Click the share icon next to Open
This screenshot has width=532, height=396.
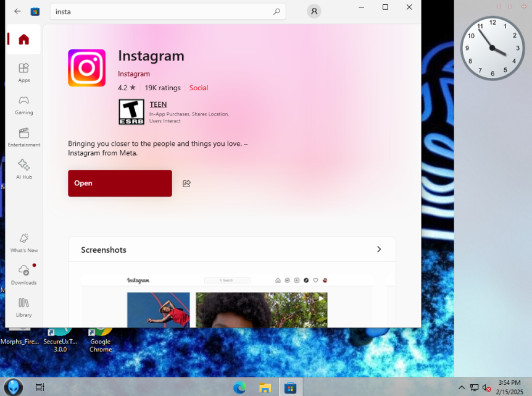click(x=186, y=183)
